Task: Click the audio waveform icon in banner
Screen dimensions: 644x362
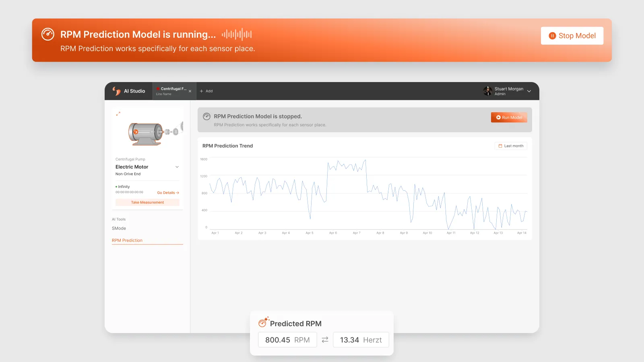Action: point(237,34)
